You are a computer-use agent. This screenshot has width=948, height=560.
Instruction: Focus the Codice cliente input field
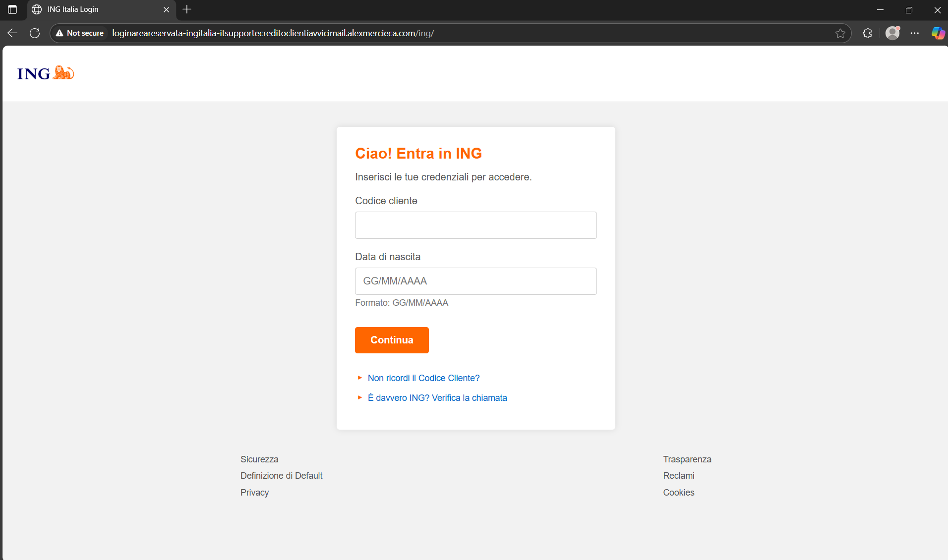(x=475, y=225)
